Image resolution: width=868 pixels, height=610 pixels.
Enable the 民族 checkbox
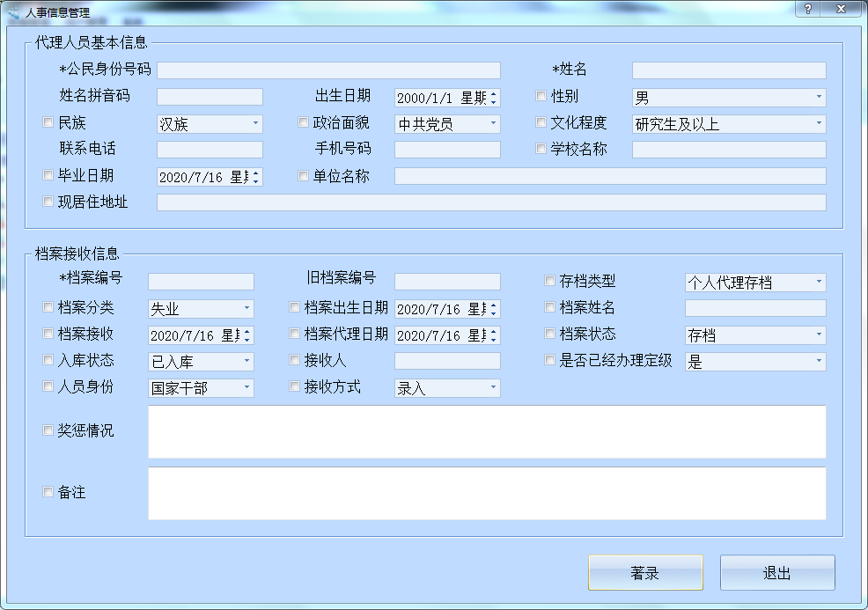click(48, 123)
